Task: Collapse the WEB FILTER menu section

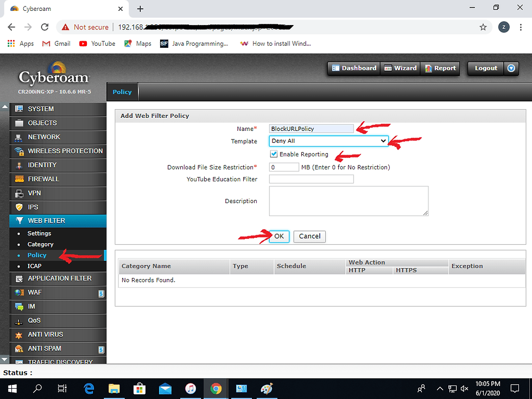Action: pos(58,220)
